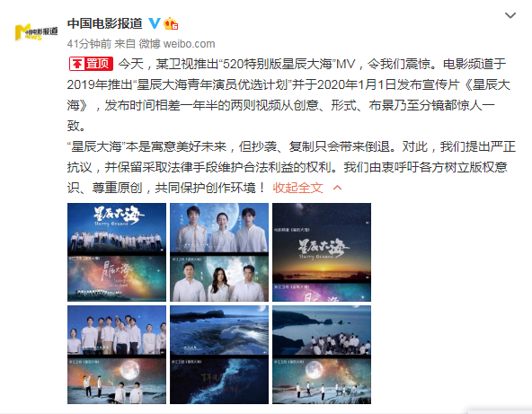The image size is (532, 414).
Task: Open the post options chevron menu
Action: coord(510,15)
